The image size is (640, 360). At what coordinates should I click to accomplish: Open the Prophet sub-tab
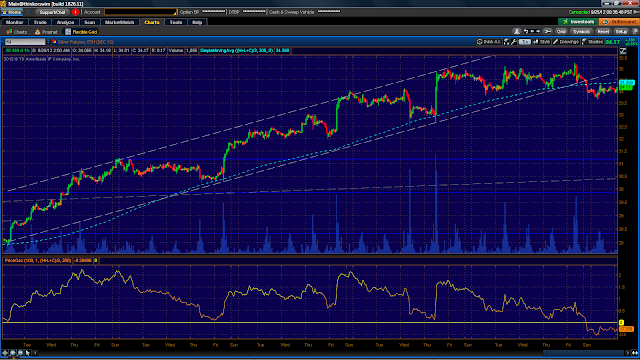46,32
